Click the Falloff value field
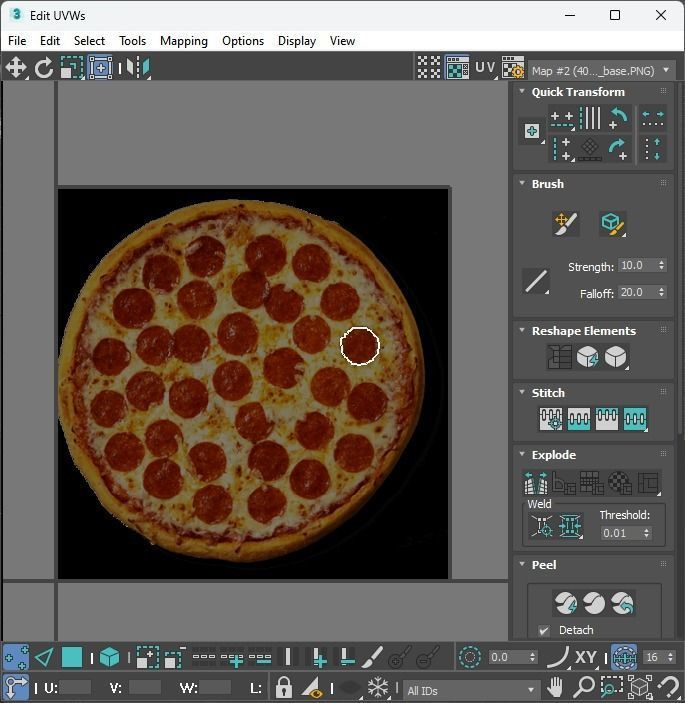This screenshot has height=703, width=685. [x=636, y=292]
